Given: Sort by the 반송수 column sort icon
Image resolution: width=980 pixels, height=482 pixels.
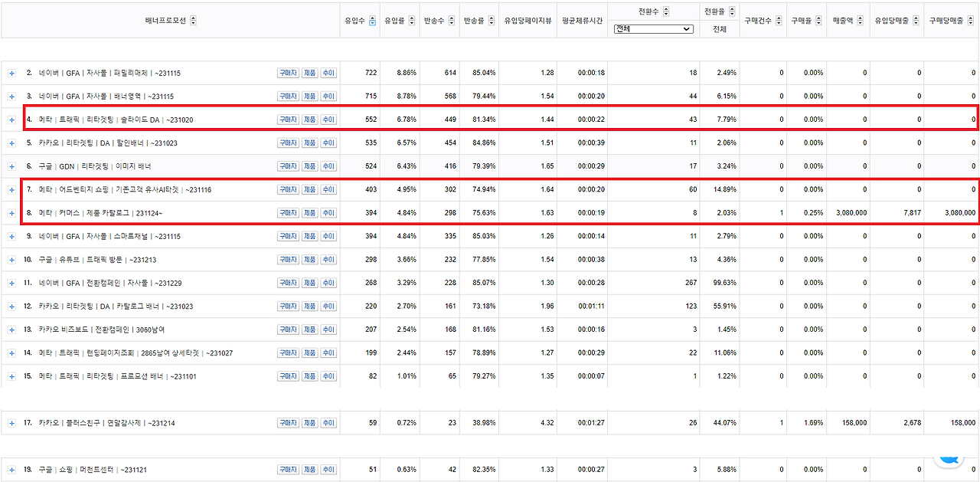Looking at the screenshot, I should 452,21.
